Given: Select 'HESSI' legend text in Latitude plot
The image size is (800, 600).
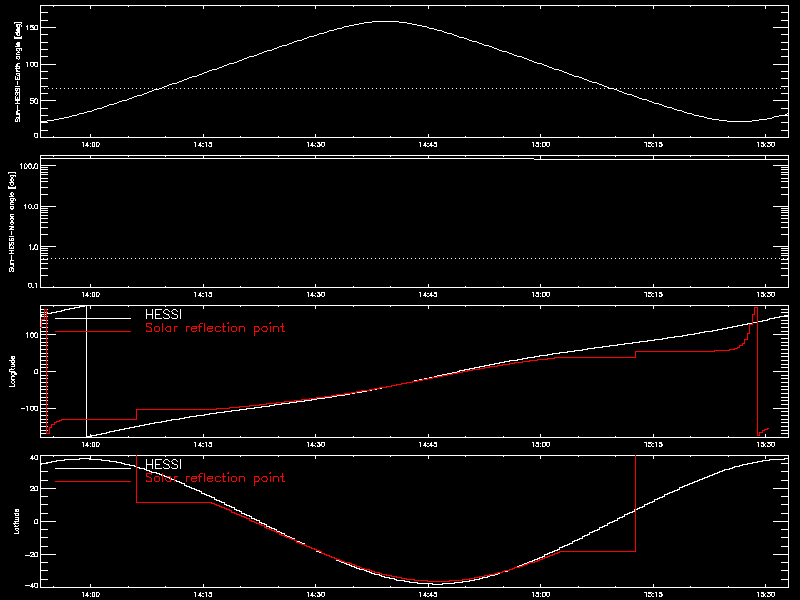Looking at the screenshot, I should [163, 464].
